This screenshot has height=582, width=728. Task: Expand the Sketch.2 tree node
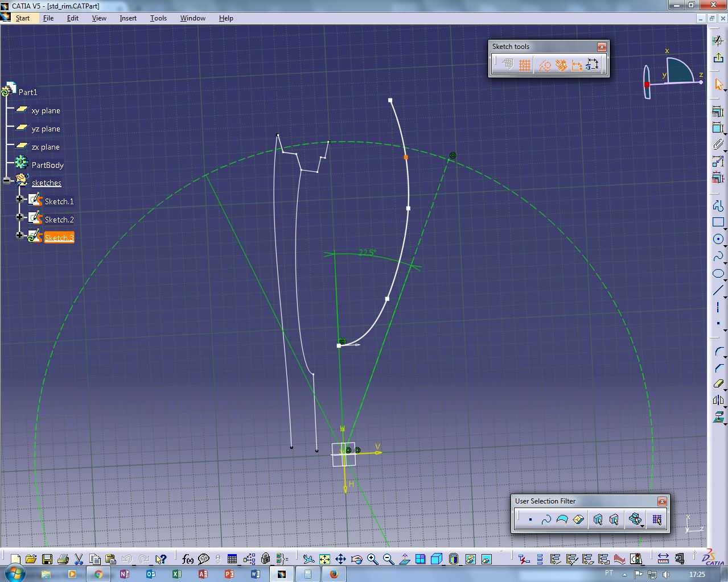click(x=20, y=217)
